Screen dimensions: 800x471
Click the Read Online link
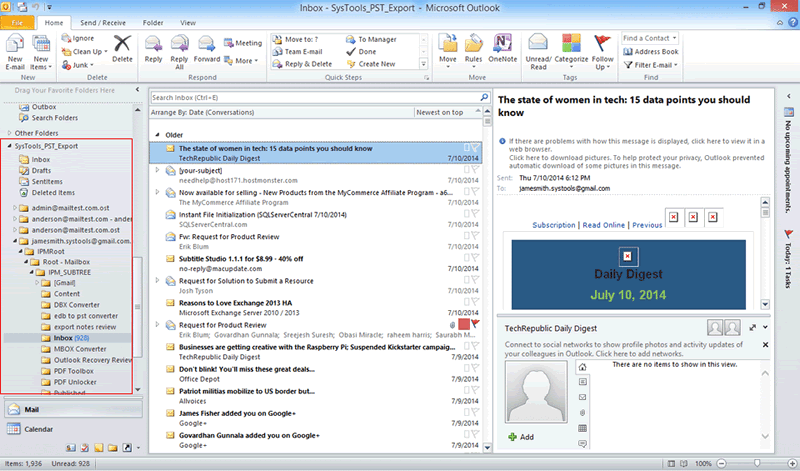tap(604, 225)
